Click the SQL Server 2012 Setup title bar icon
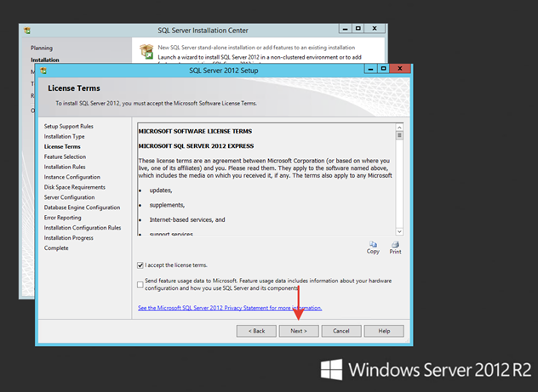Viewport: 538px width, 392px height. coord(43,71)
